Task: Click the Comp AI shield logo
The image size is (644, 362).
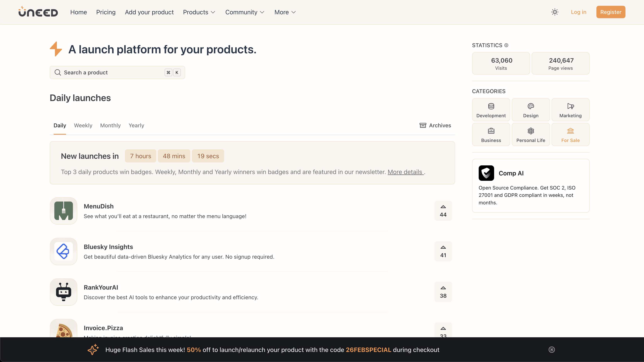Action: 486,173
